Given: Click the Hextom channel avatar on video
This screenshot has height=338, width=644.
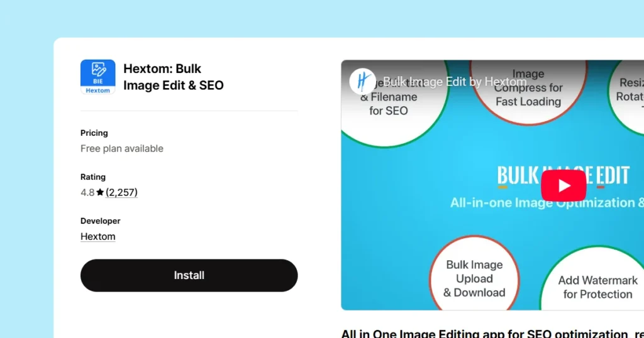Looking at the screenshot, I should (362, 81).
